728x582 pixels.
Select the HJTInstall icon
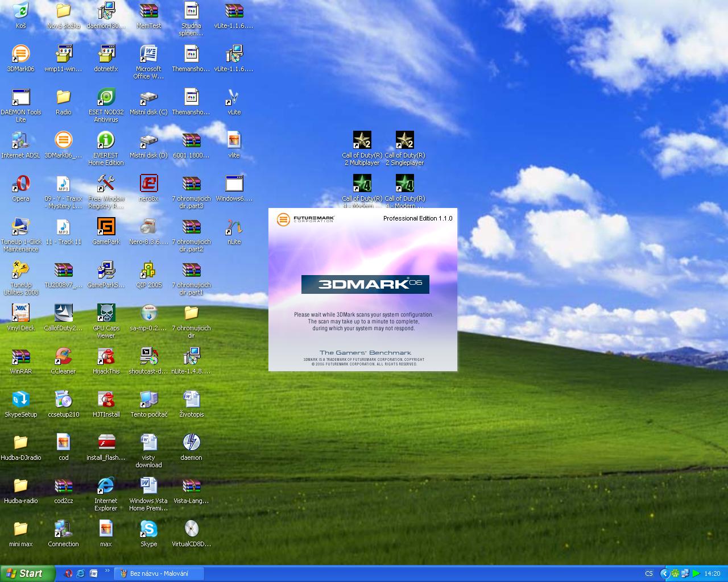pyautogui.click(x=106, y=400)
